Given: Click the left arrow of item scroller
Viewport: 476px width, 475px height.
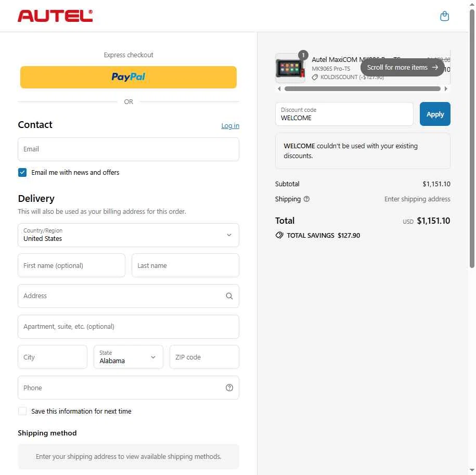Looking at the screenshot, I should [279, 88].
